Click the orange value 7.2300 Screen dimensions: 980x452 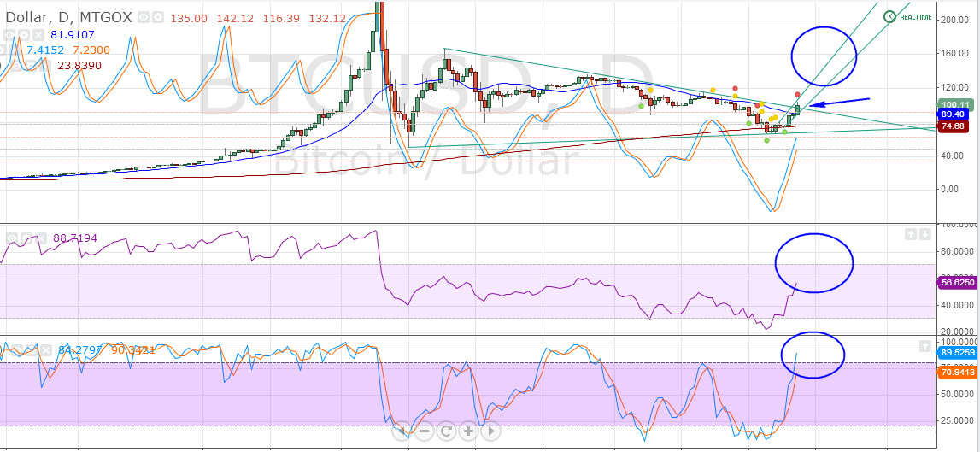point(92,50)
